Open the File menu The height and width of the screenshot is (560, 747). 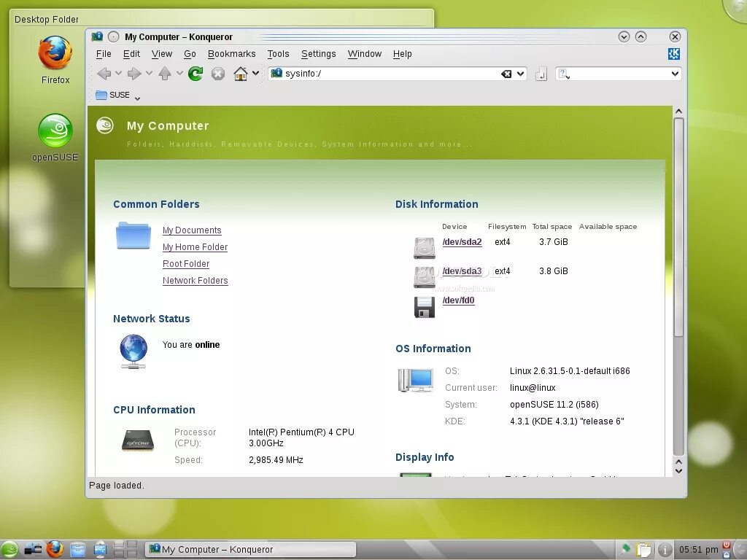tap(104, 54)
